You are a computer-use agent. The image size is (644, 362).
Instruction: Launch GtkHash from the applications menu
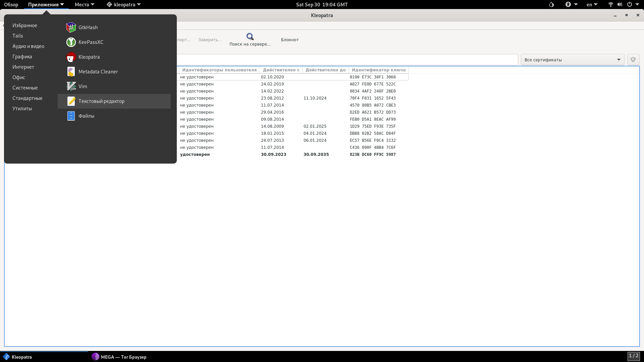click(x=88, y=27)
